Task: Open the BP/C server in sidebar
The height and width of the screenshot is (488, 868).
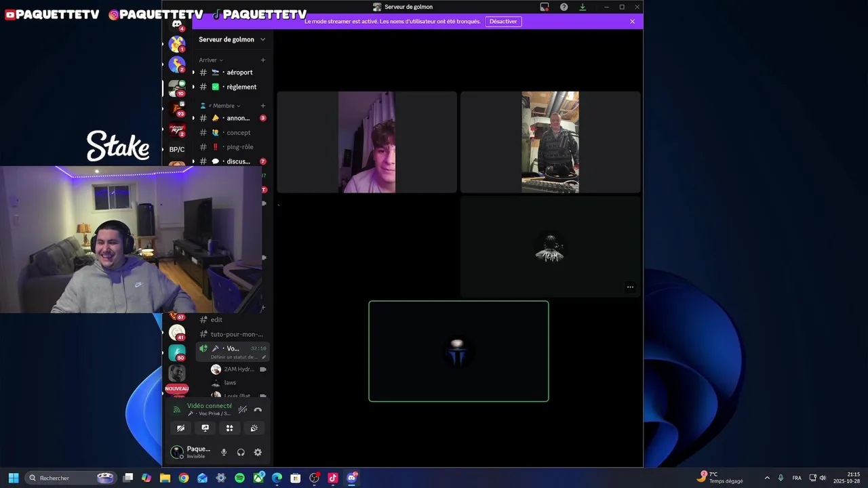Action: pos(177,149)
